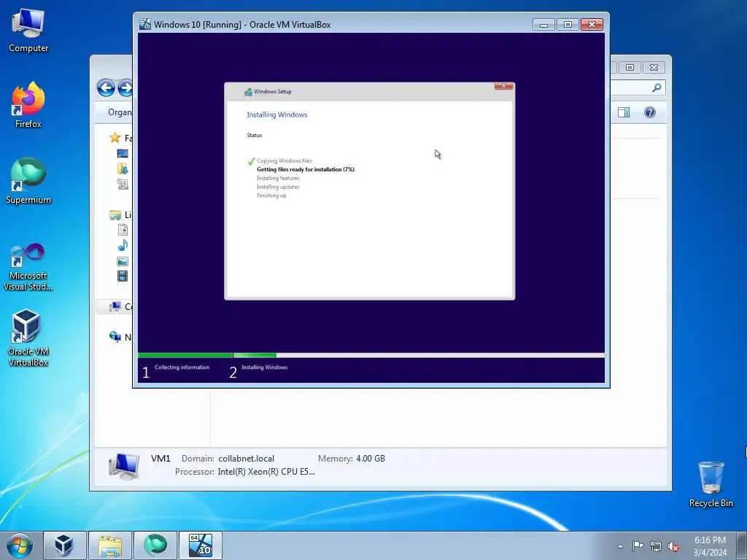This screenshot has width=747, height=560.
Task: Open the Computer desktop icon
Action: [28, 31]
